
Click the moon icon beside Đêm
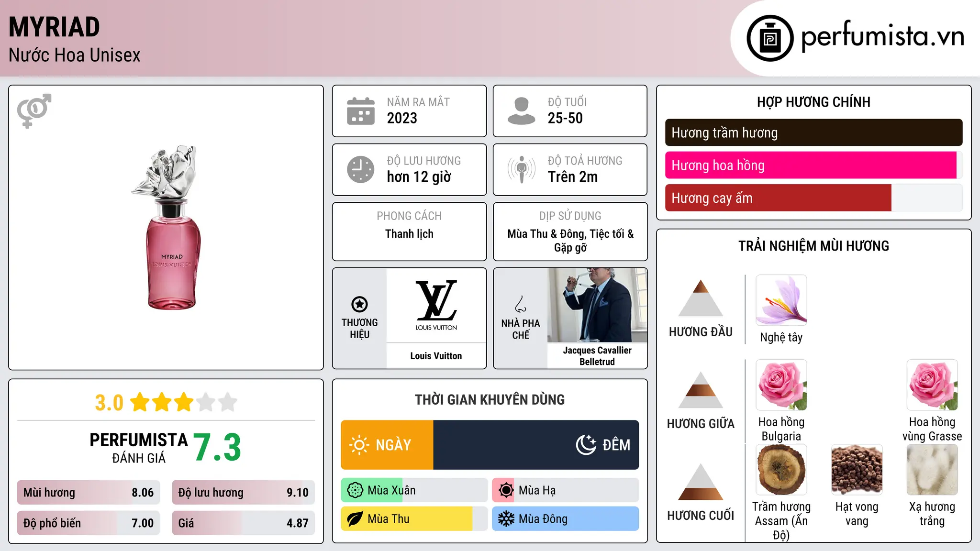pos(586,445)
